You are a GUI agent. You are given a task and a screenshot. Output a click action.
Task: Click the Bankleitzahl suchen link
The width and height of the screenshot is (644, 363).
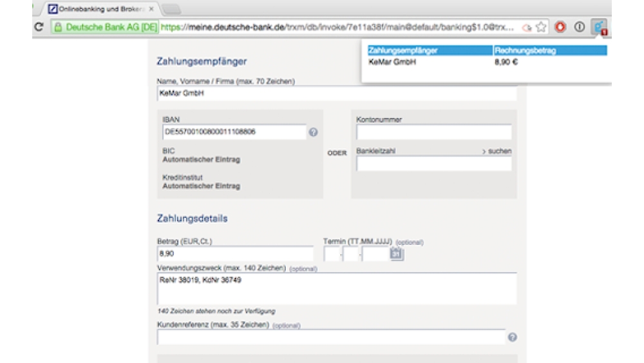[x=497, y=151]
